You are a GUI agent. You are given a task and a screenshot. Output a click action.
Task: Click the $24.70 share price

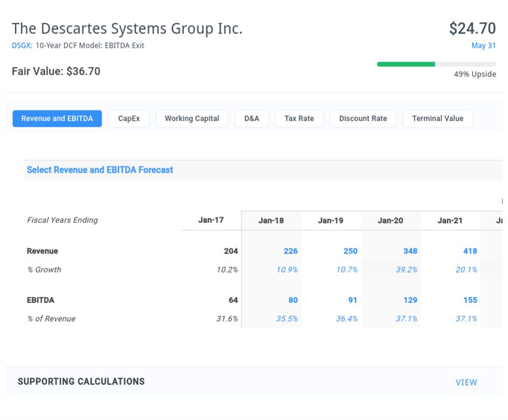tap(472, 29)
